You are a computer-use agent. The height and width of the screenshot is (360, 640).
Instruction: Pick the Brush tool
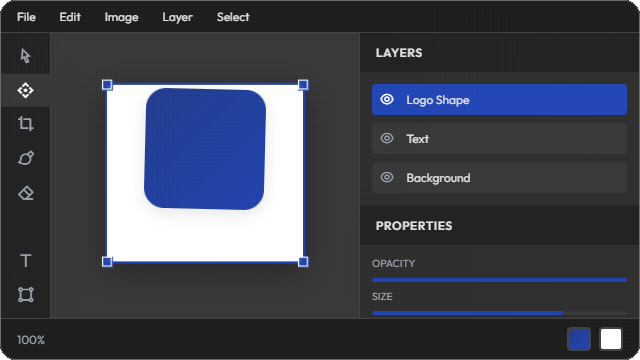coord(25,158)
